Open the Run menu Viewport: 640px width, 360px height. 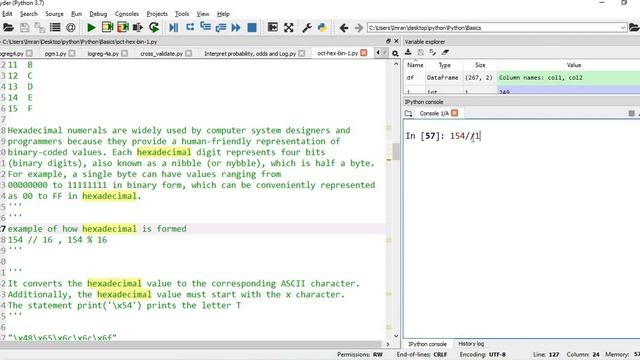pyautogui.click(x=76, y=14)
